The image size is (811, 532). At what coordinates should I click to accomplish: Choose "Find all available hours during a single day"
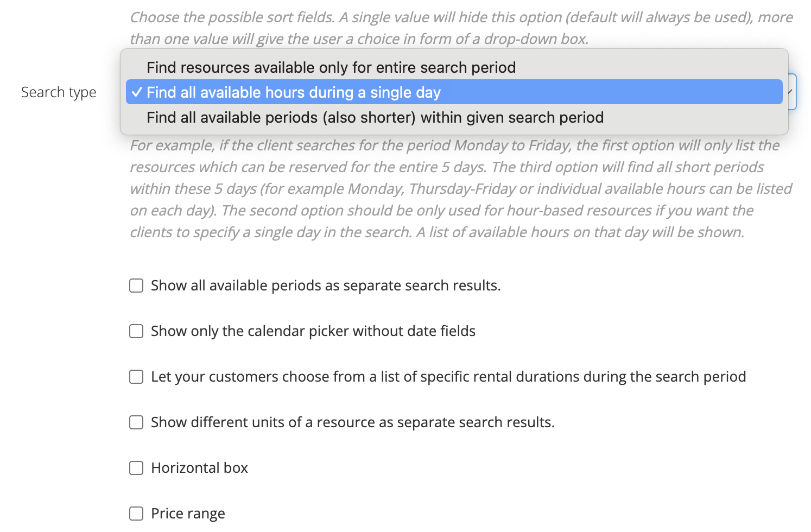click(x=293, y=92)
